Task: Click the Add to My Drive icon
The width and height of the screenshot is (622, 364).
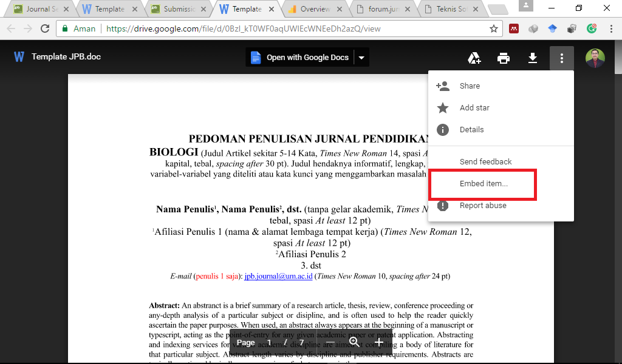Action: tap(474, 58)
